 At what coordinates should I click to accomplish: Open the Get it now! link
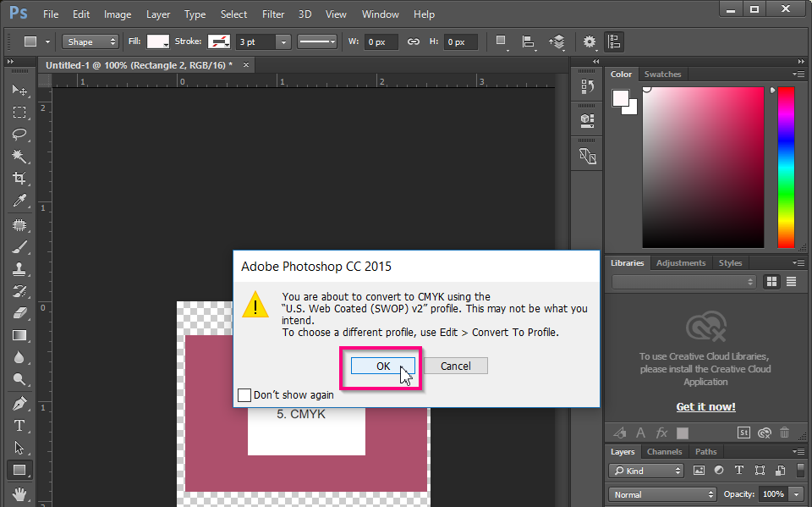coord(705,407)
